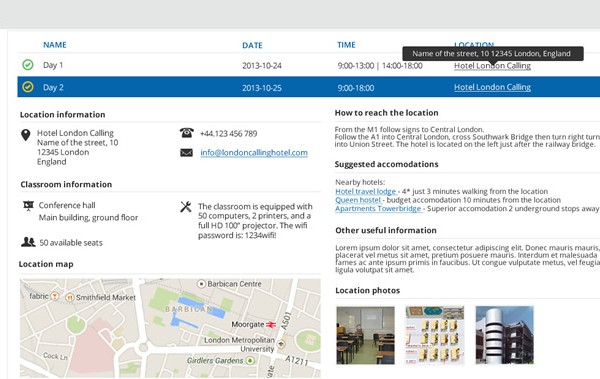This screenshot has height=379, width=600.
Task: Click the Barbican Centre marker on map
Action: (201, 284)
